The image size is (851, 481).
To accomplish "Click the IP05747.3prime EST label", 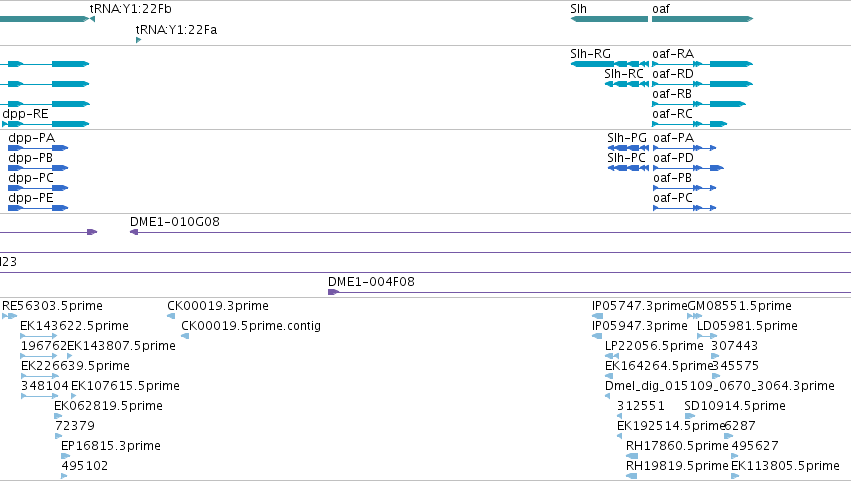I will coord(639,306).
